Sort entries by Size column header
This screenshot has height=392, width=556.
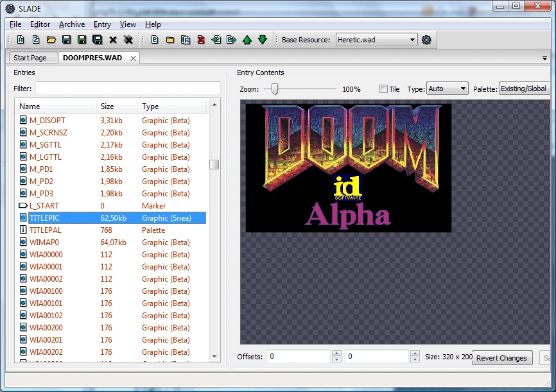point(117,107)
